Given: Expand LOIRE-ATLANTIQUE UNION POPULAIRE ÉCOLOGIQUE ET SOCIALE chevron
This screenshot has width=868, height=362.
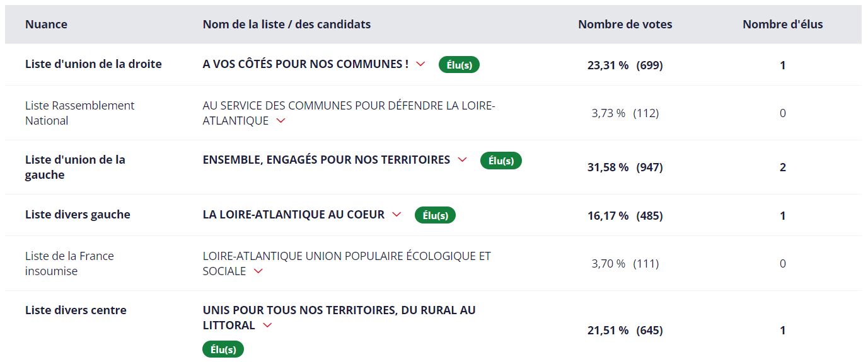Looking at the screenshot, I should coord(258,271).
